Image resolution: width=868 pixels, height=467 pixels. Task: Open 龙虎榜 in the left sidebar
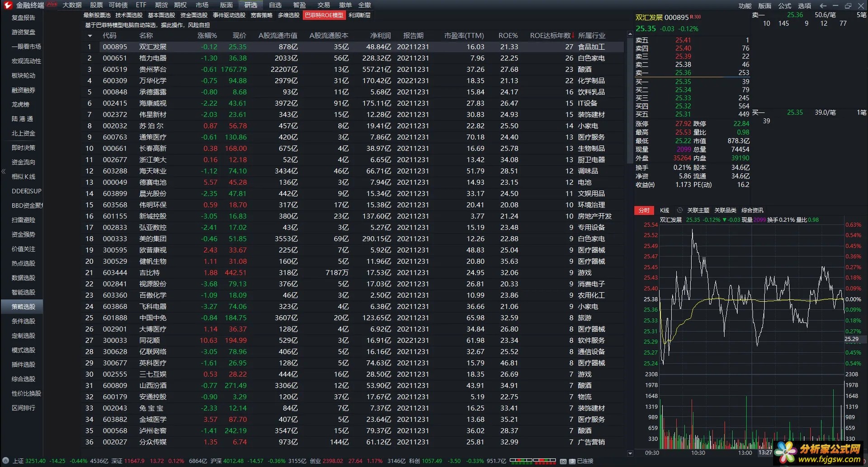click(20, 105)
